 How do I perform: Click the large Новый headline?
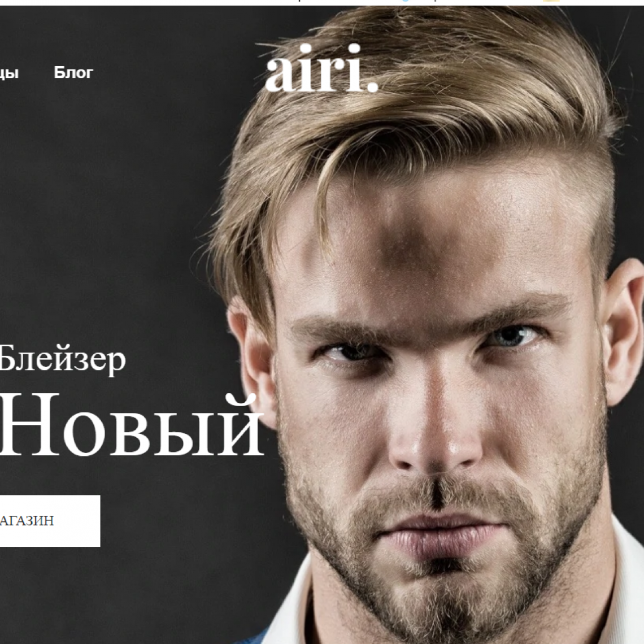pyautogui.click(x=132, y=425)
